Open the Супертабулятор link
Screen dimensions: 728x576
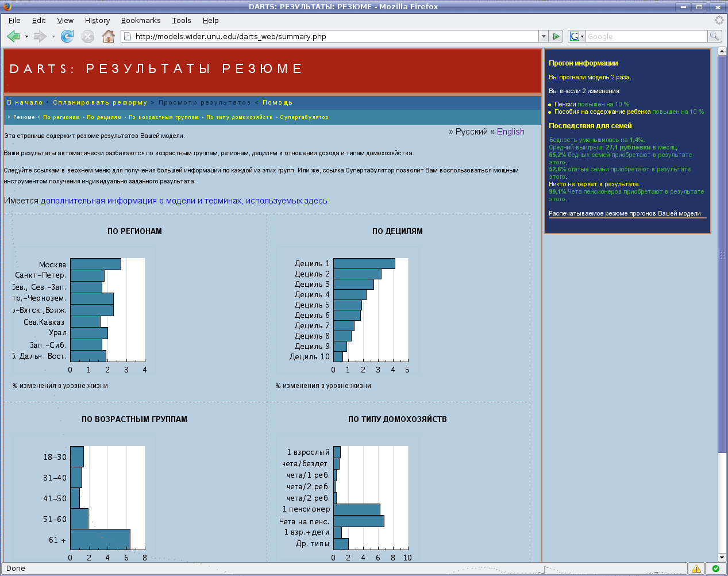point(304,117)
